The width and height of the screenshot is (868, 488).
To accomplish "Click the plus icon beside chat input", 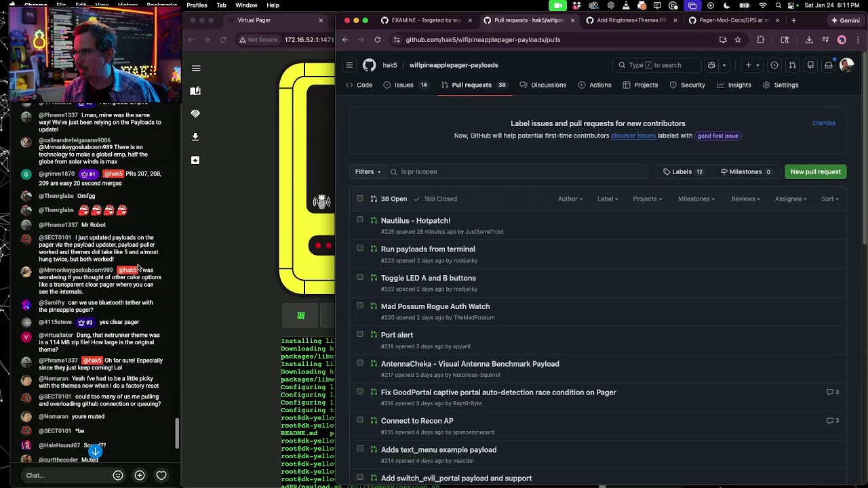I will 140,476.
